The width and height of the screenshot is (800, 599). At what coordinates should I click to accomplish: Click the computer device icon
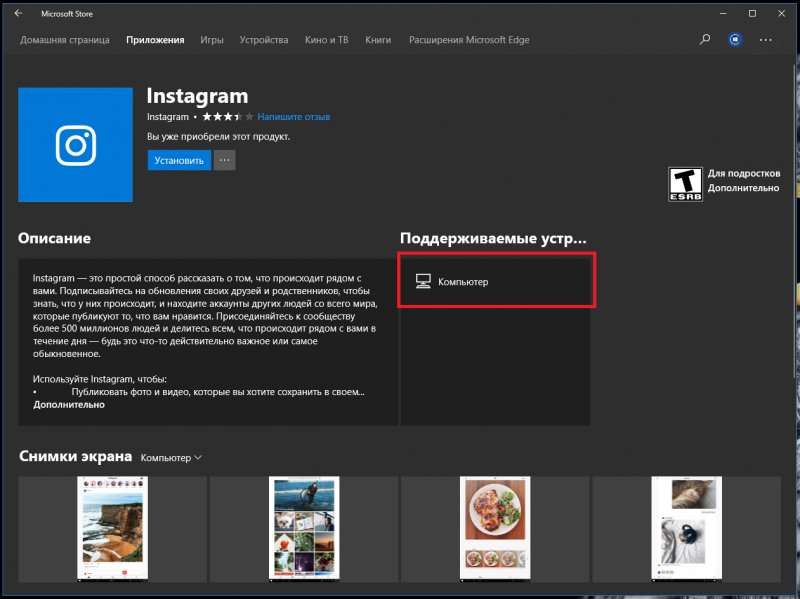coord(423,282)
